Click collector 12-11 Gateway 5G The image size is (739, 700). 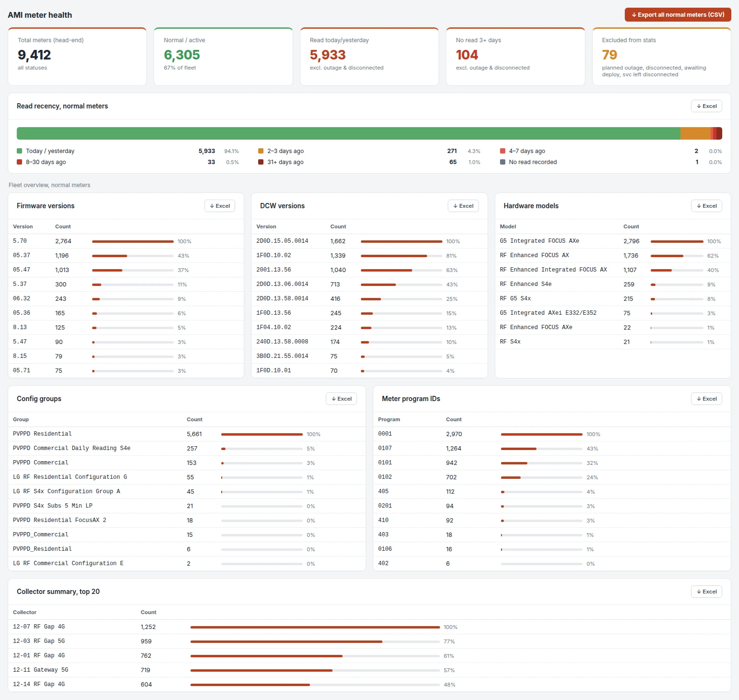point(369,670)
